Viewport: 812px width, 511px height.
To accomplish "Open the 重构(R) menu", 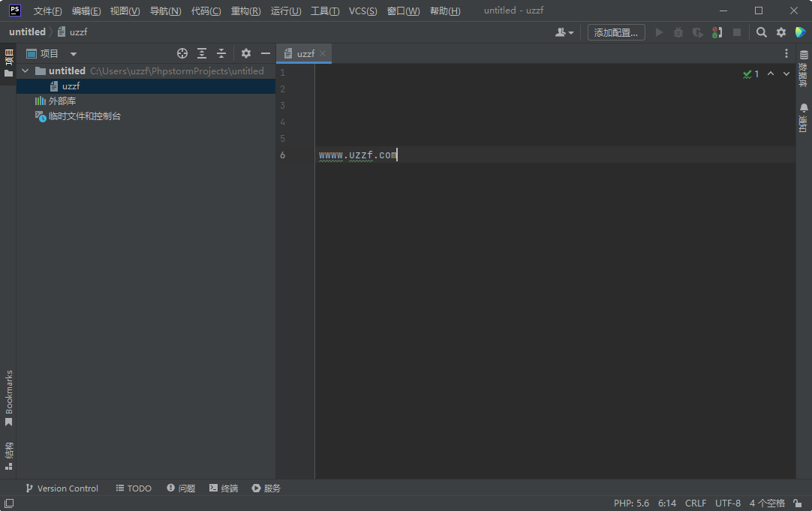I will [245, 11].
